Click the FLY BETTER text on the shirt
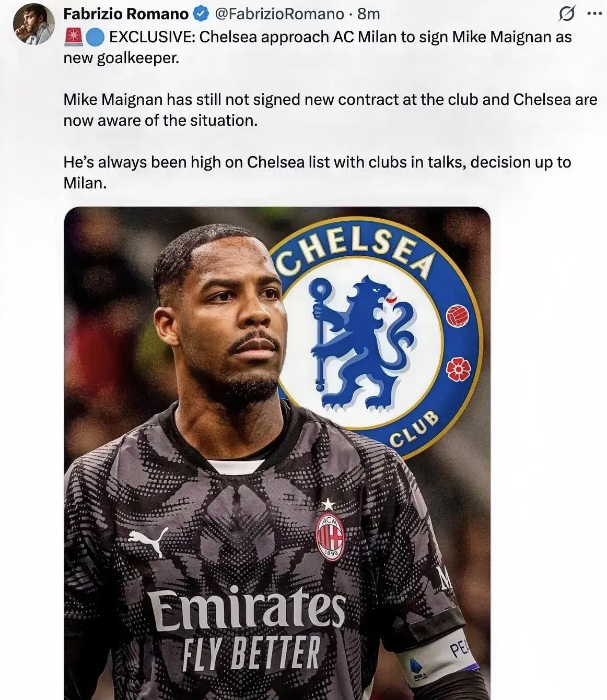This screenshot has height=700, width=607. 250,652
